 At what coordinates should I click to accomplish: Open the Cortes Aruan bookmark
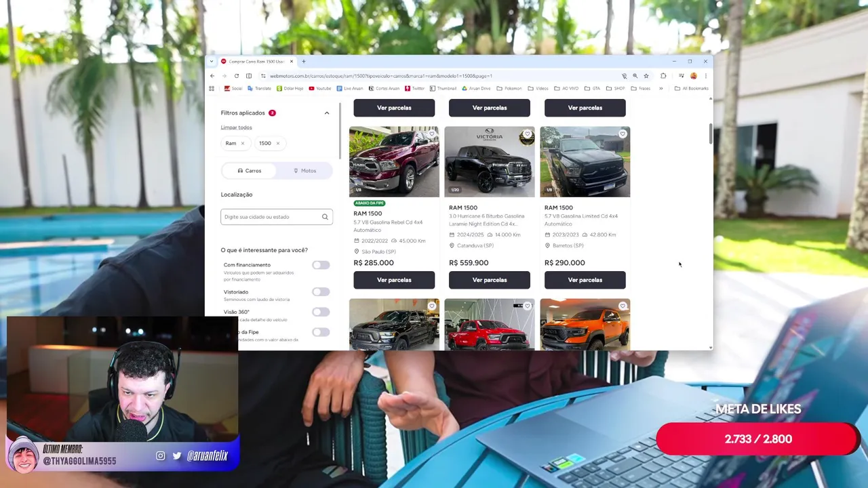click(384, 88)
